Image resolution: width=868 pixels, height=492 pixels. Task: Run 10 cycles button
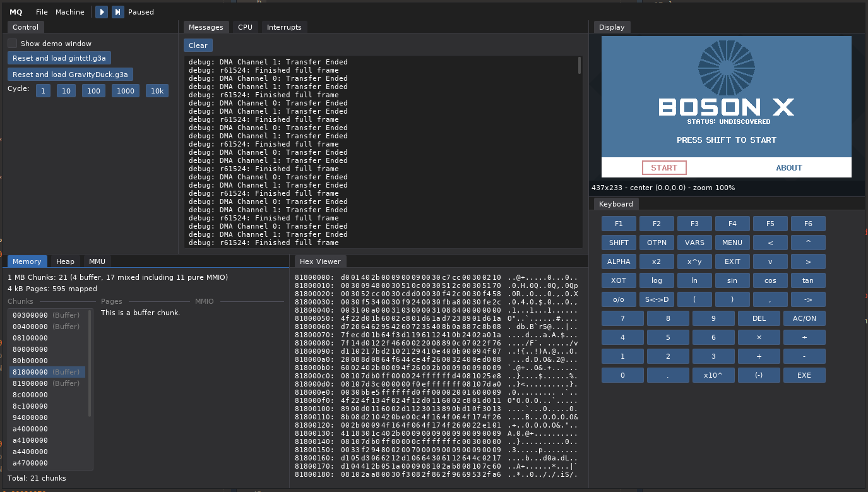66,91
